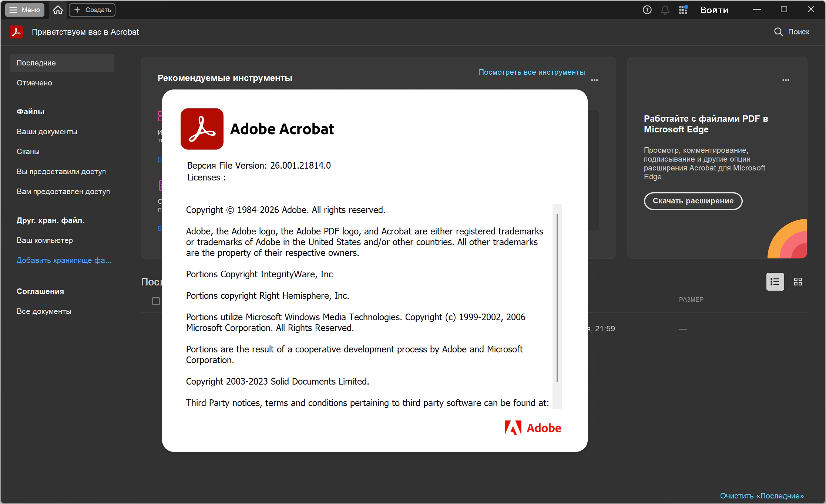Open the Help question mark icon

click(x=647, y=10)
